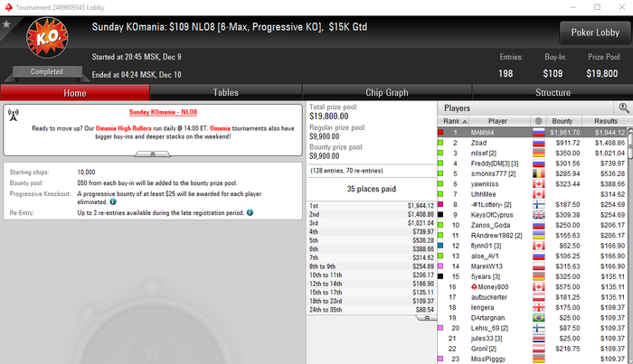633x364 pixels.
Task: Switch to the Tables tab
Action: [226, 93]
